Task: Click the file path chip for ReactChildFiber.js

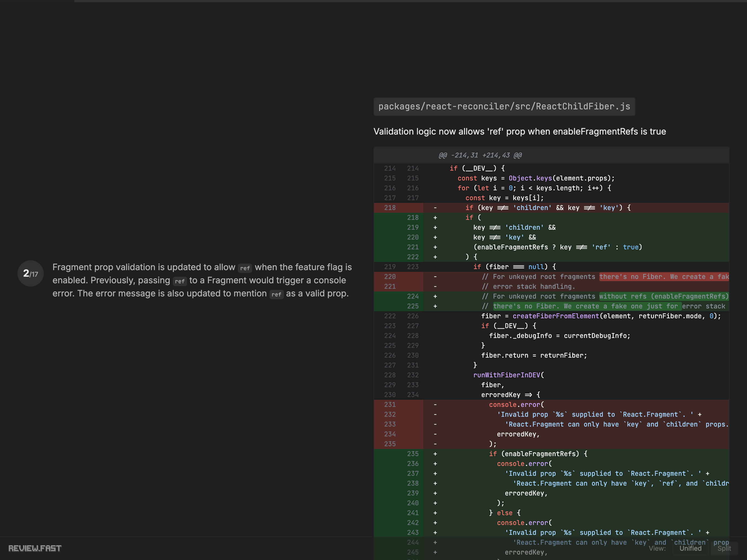Action: (x=504, y=106)
